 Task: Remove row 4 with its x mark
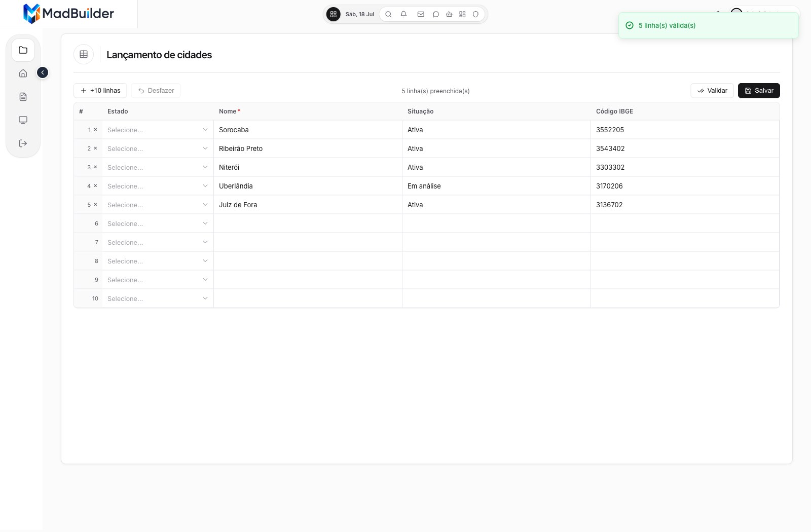coord(95,186)
